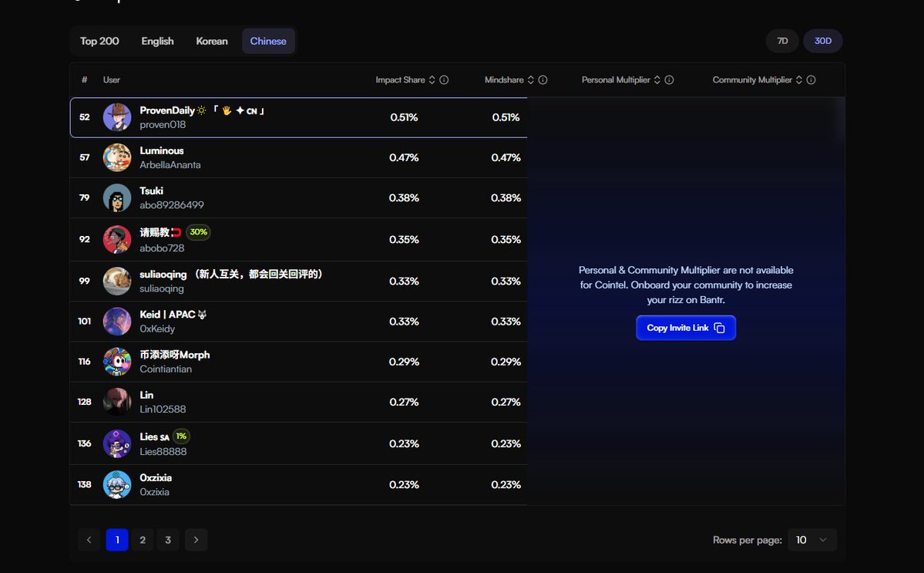Go to page 2

click(x=143, y=540)
